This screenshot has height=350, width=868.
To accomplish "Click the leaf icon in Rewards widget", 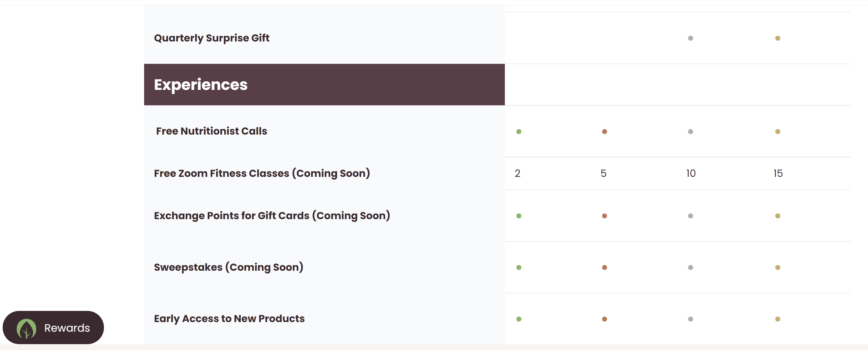I will pos(26,328).
